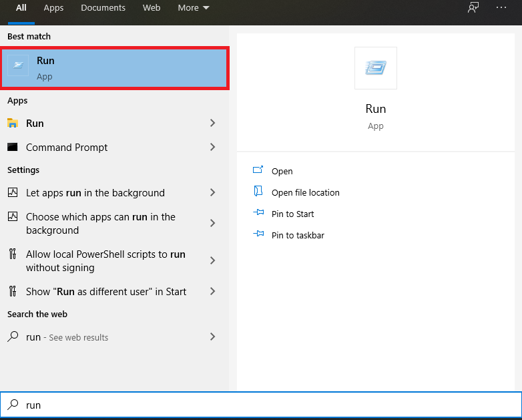
Task: Open the feedback icon in top bar
Action: [473, 8]
